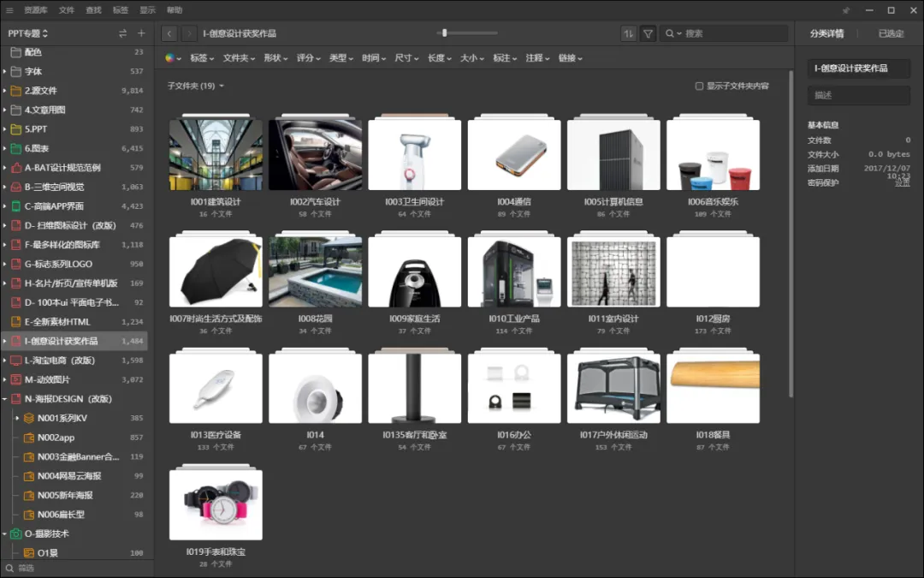Open the PPT专题 library dropdown
The height and width of the screenshot is (578, 924).
[27, 33]
